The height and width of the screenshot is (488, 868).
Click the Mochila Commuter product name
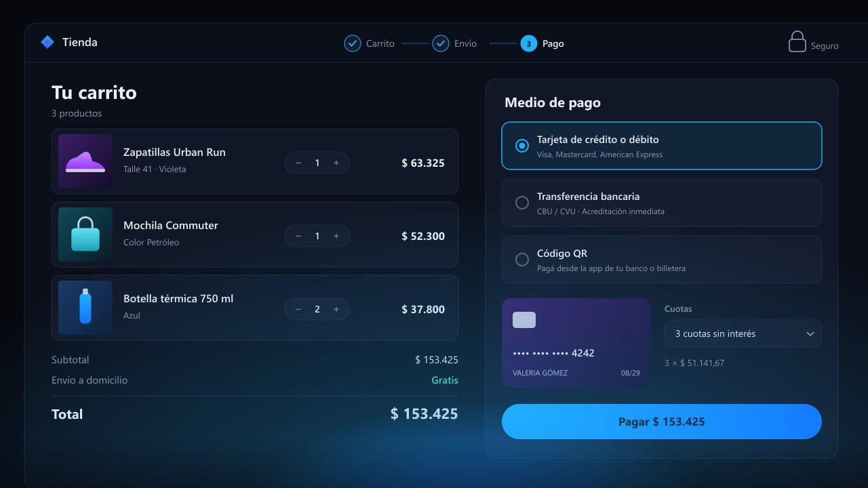click(x=171, y=225)
